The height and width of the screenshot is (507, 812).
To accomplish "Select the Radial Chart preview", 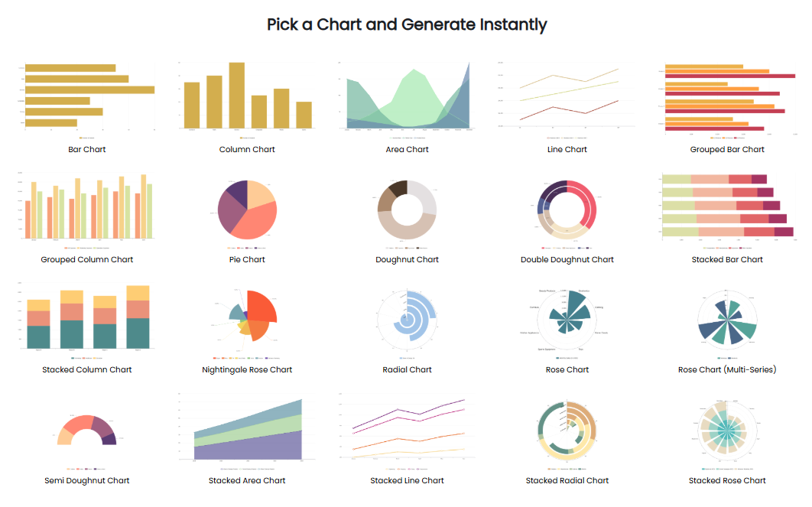I will coord(407,320).
